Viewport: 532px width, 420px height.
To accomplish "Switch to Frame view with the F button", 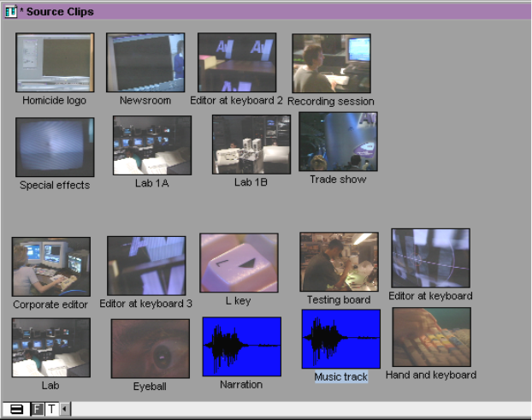I will [x=38, y=409].
